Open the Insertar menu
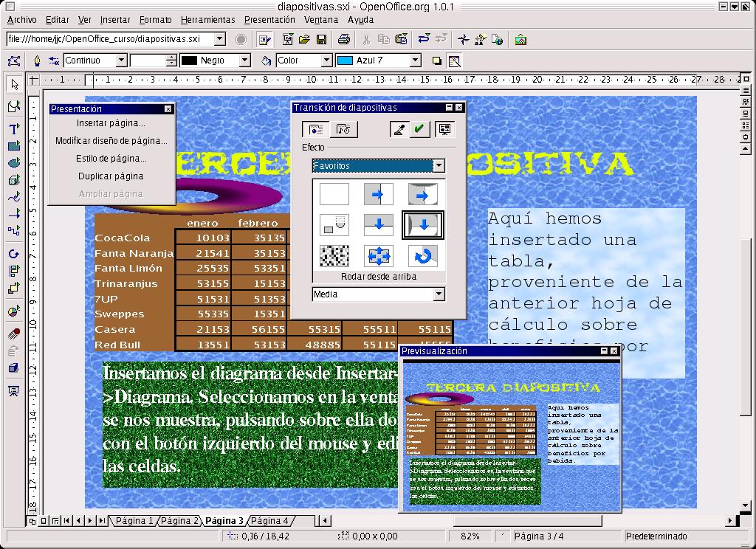The image size is (756, 549). pos(115,20)
